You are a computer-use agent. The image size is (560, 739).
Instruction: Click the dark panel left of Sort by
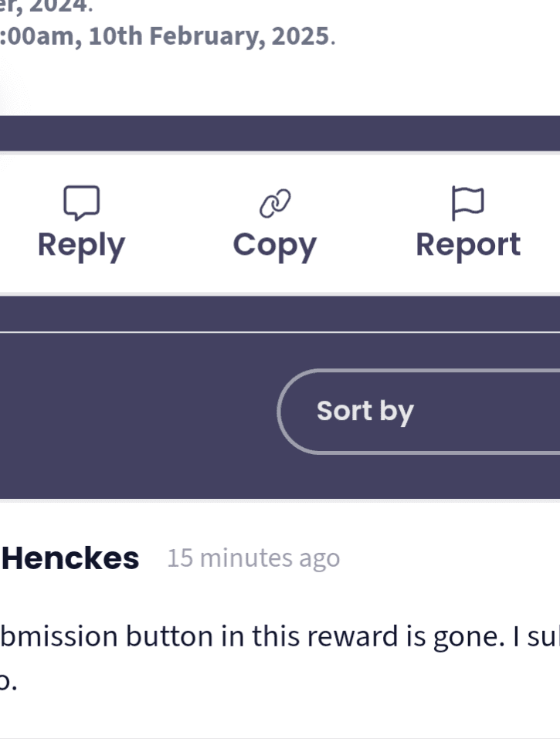pyautogui.click(x=139, y=412)
